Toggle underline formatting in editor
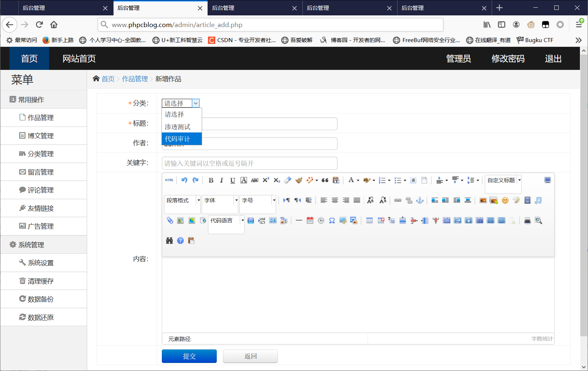 tap(232, 180)
